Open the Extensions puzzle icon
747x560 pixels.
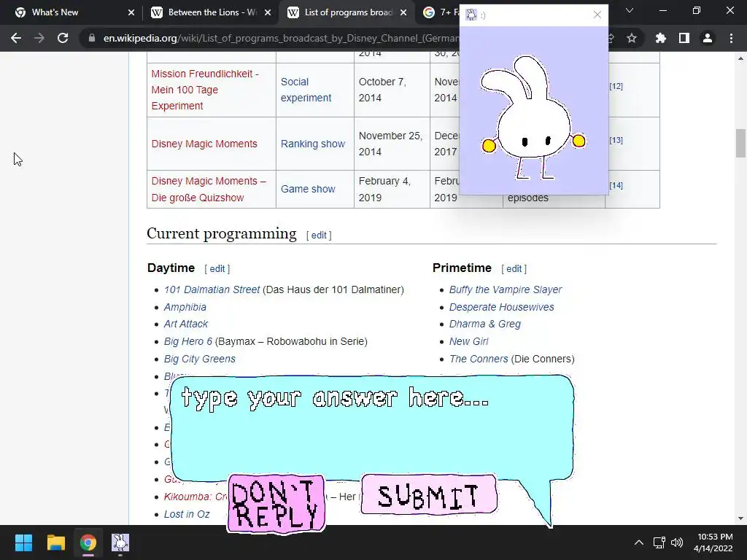click(661, 38)
